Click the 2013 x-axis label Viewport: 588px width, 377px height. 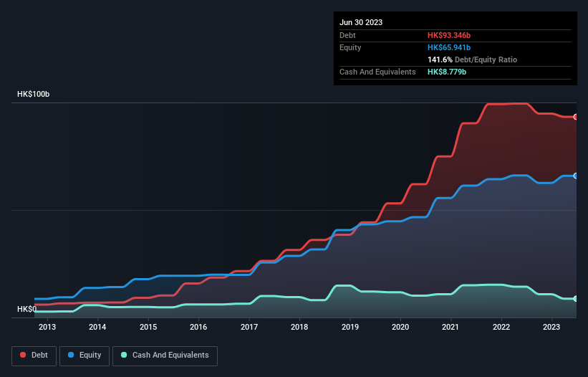click(47, 327)
